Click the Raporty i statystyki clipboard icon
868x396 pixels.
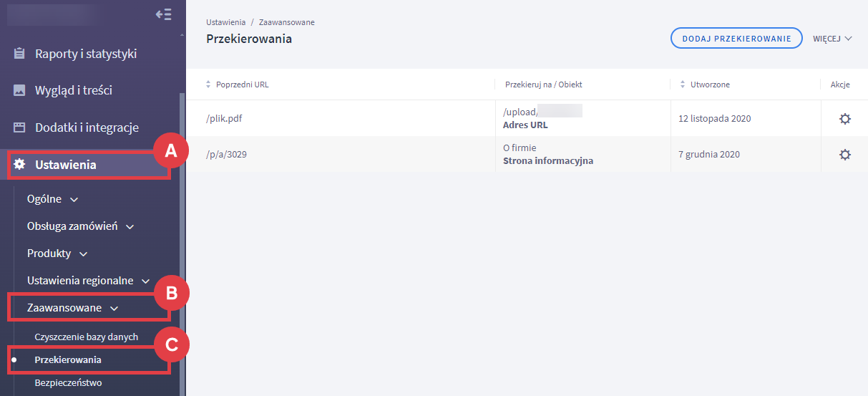click(x=20, y=54)
